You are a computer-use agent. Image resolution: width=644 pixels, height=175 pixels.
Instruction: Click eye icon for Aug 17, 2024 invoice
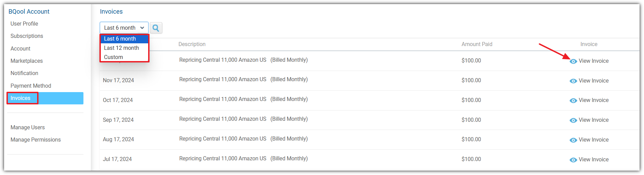[573, 140]
